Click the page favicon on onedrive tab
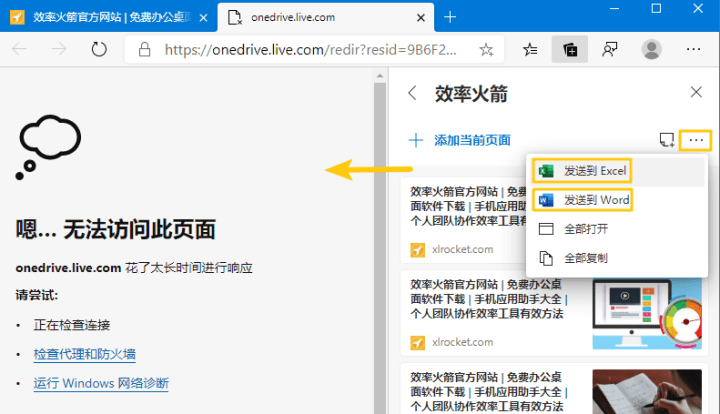 coord(235,17)
